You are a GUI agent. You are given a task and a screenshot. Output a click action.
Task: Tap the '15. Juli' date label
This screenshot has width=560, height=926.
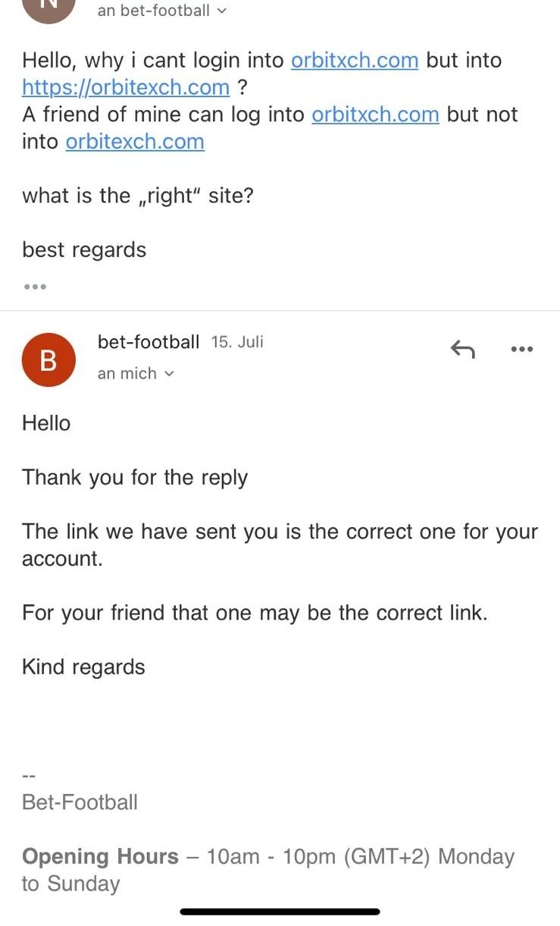(x=237, y=342)
